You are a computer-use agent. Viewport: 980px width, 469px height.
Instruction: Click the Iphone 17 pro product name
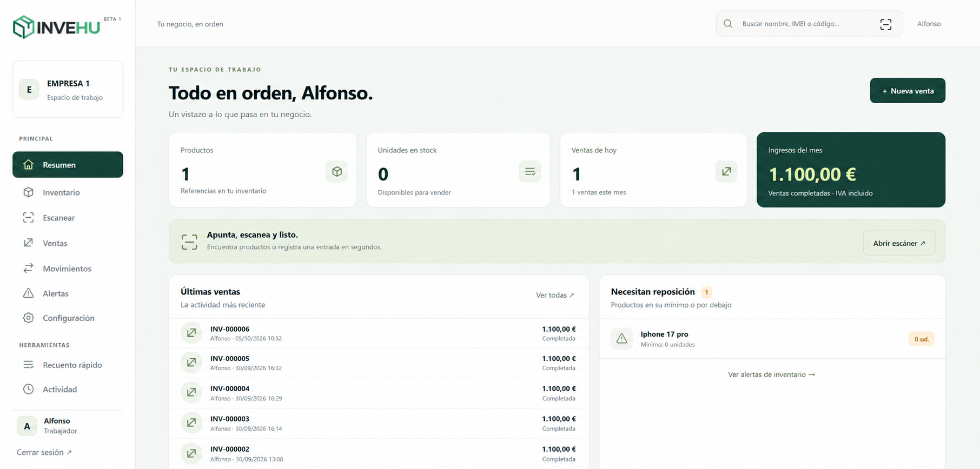664,334
